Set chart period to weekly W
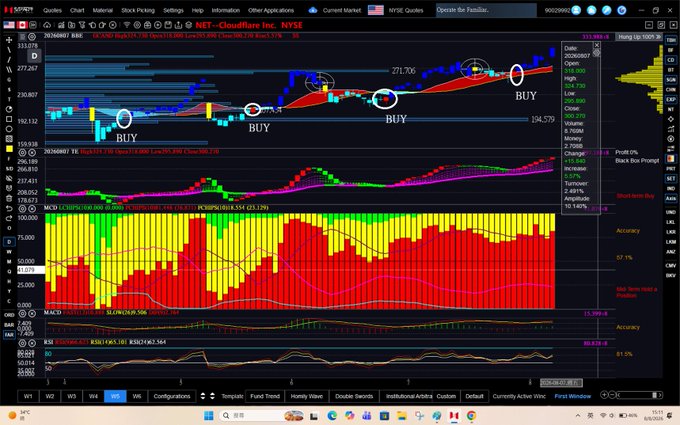This screenshot has width=680, height=425. point(9,252)
